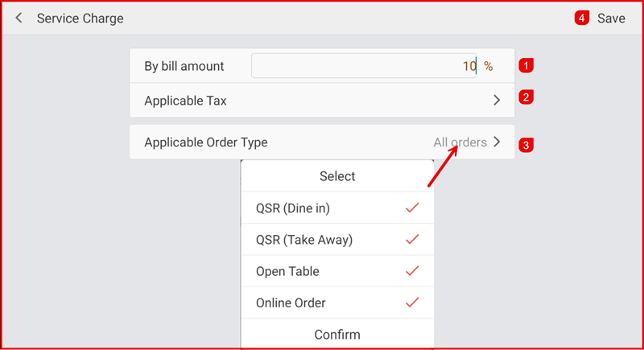Confirm the order type selection
The height and width of the screenshot is (350, 644).
[337, 334]
